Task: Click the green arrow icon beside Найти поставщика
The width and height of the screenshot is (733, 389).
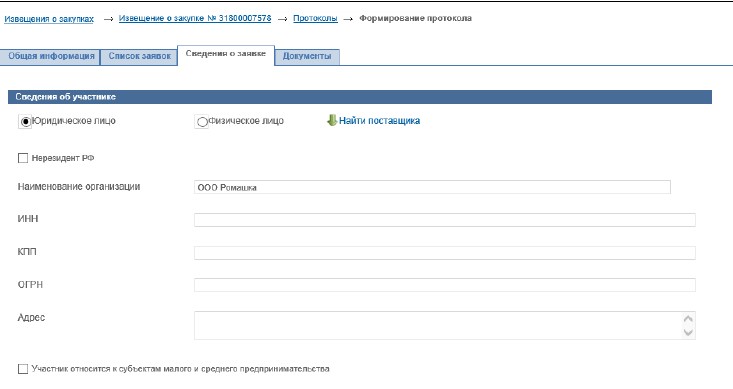Action: click(x=332, y=121)
